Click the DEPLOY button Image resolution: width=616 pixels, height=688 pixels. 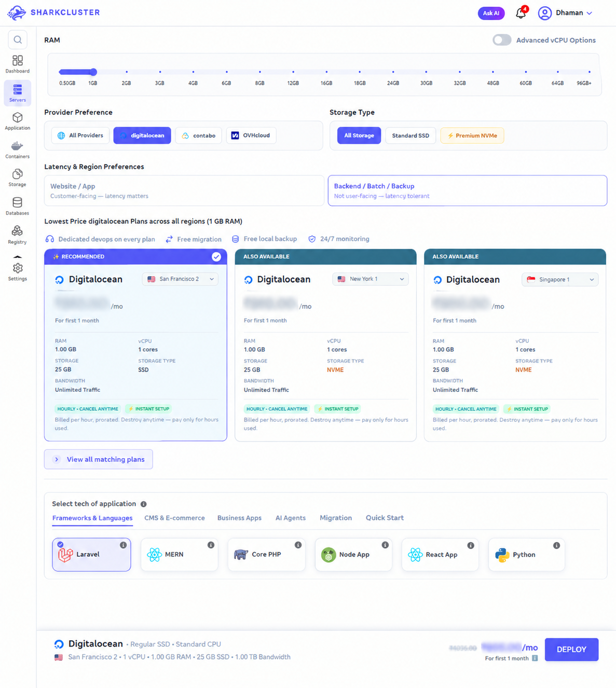tap(571, 650)
